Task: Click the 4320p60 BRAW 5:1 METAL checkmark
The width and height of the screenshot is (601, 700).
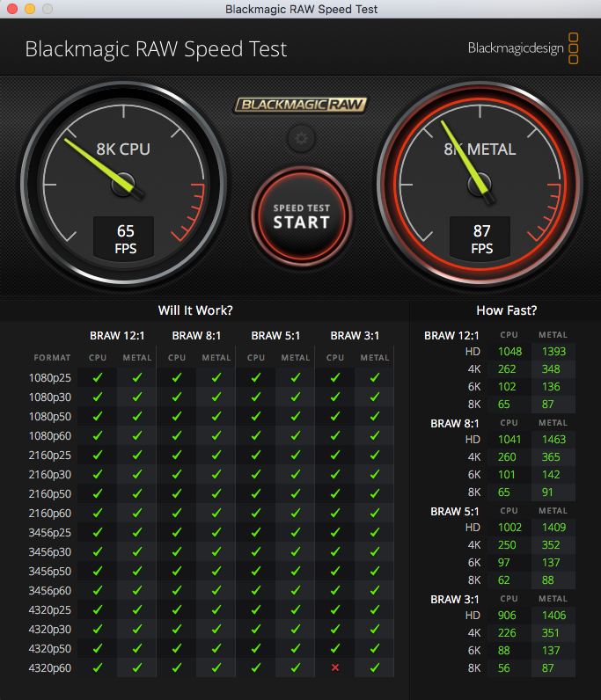Action: tap(296, 667)
